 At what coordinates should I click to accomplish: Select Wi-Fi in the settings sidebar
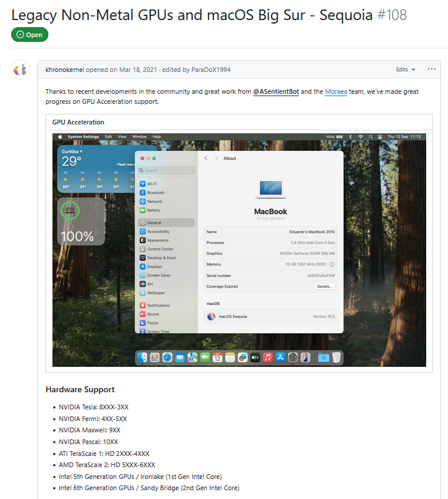click(x=167, y=184)
